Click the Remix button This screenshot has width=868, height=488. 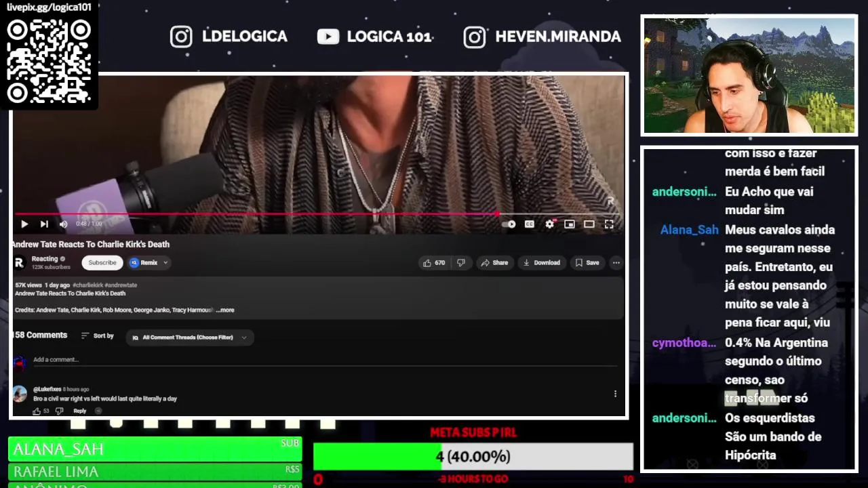(x=144, y=263)
